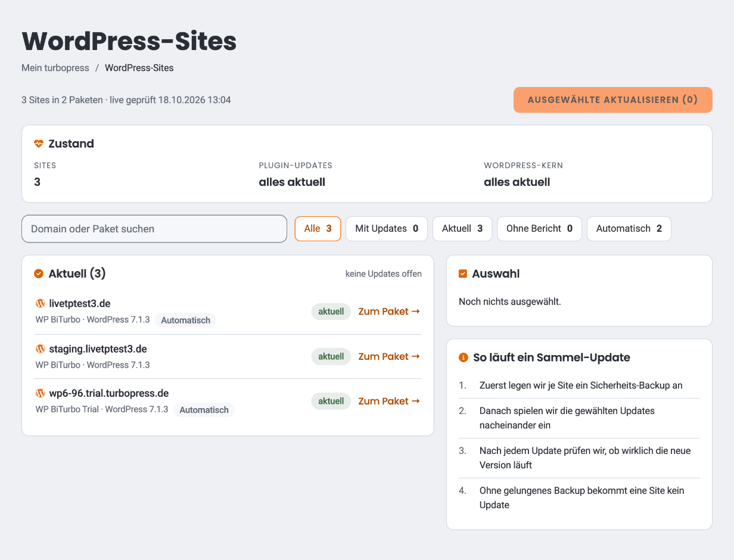
Task: Open Zum Paket for wp6-96.trial.turbopress.de
Action: click(389, 401)
